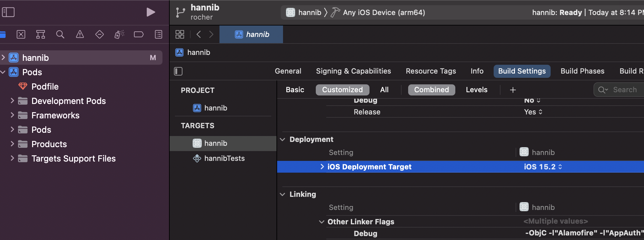Click the related items grid icon
644x240 pixels.
point(180,34)
